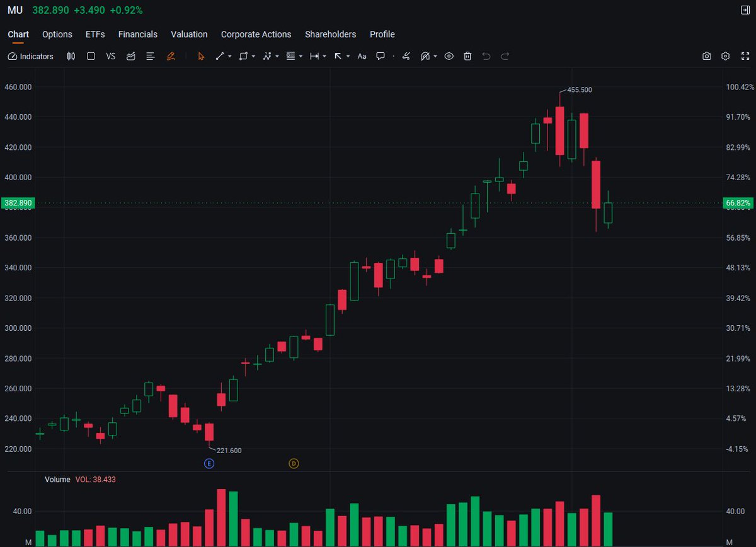Expand the Fibonacci tool dropdown arrow
Image resolution: width=756 pixels, height=547 pixels.
point(301,56)
